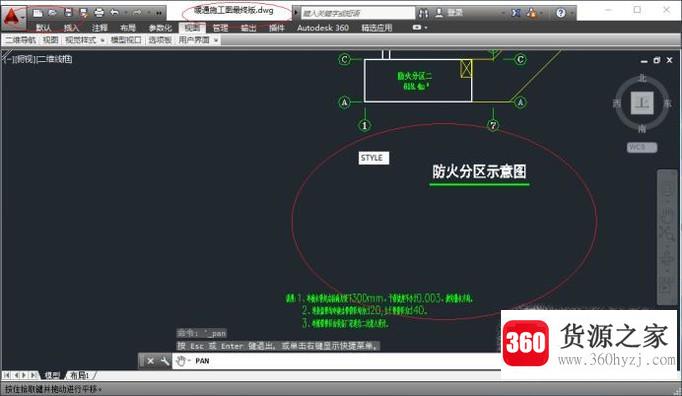Click the ViewCube 南 south direction
Viewport: 682px width, 396px height.
[x=642, y=128]
